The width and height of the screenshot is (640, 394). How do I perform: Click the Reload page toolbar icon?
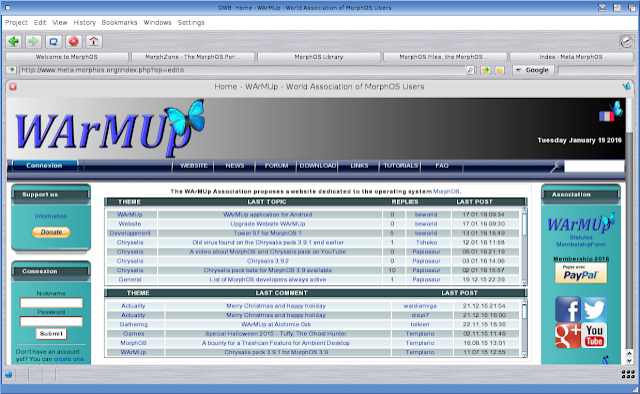53,42
